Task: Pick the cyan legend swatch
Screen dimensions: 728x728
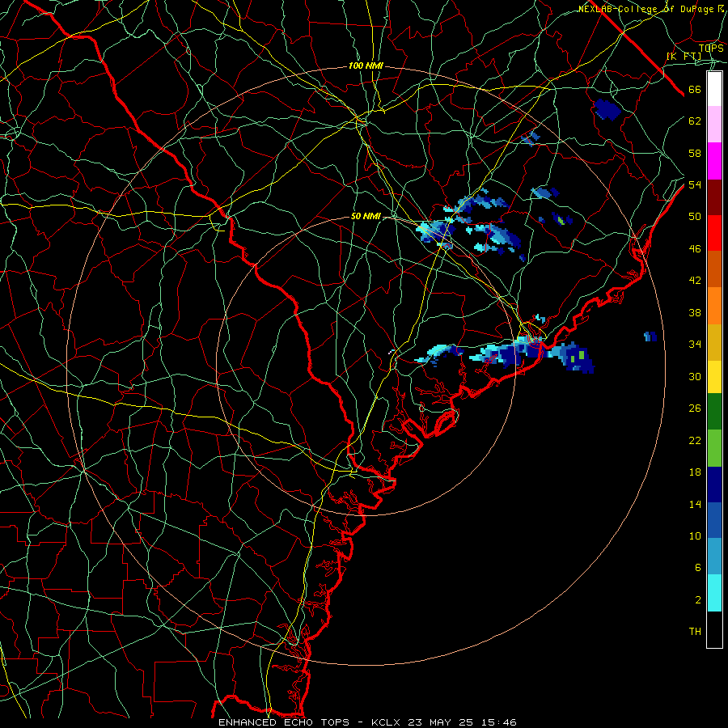Action: click(714, 593)
